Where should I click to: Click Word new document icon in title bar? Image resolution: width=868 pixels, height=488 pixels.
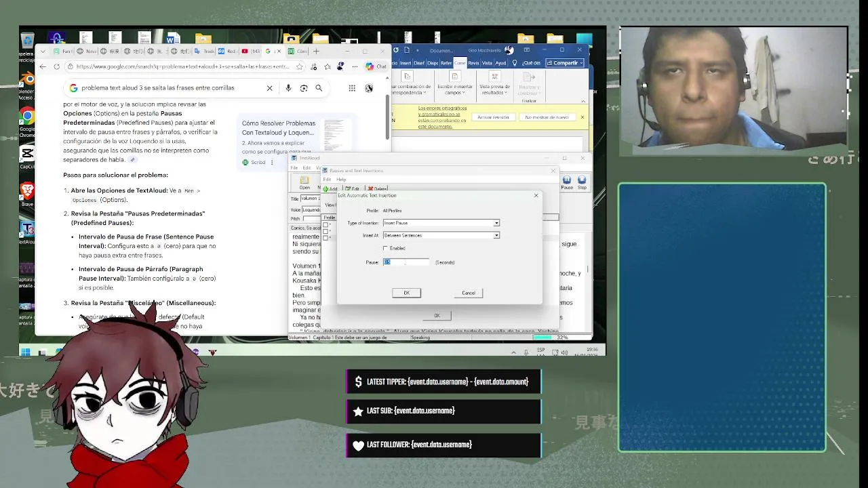point(406,50)
